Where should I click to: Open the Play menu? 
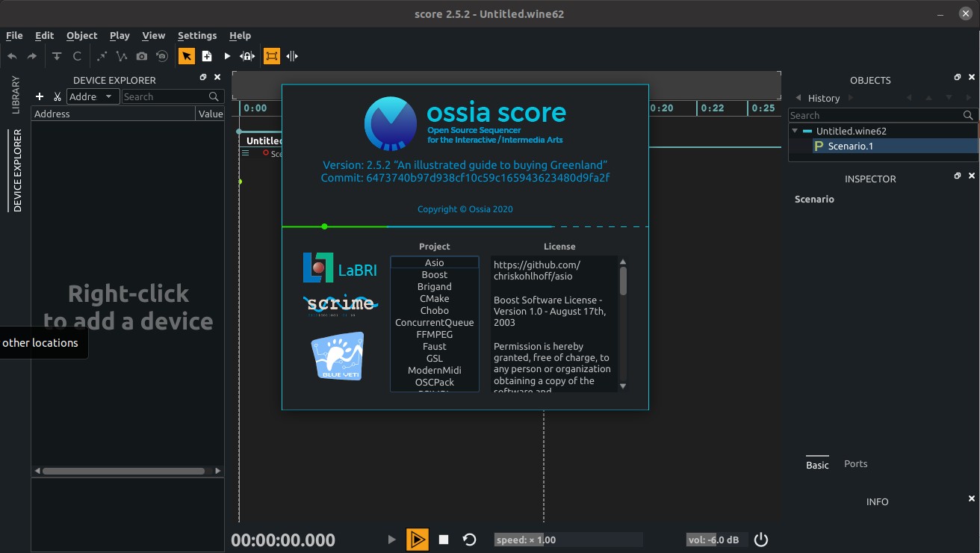tap(120, 35)
